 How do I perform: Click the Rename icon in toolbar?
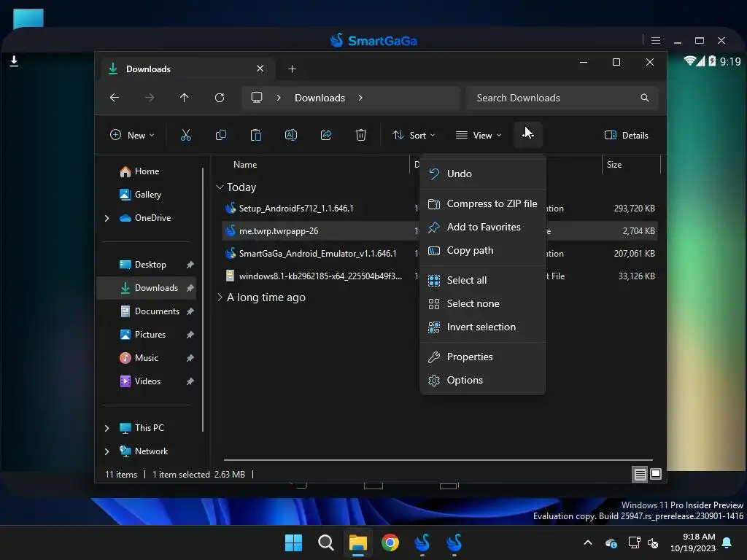coord(291,135)
